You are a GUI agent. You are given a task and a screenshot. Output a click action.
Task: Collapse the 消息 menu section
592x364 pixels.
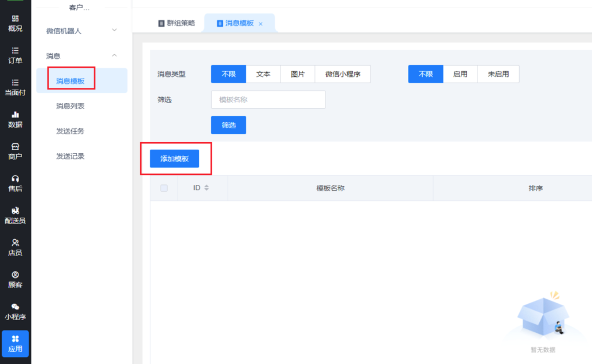pos(114,55)
